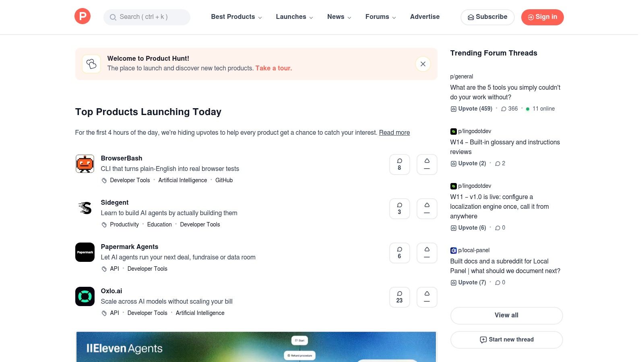Click the Sign in button
Image resolution: width=644 pixels, height=362 pixels.
(x=542, y=17)
